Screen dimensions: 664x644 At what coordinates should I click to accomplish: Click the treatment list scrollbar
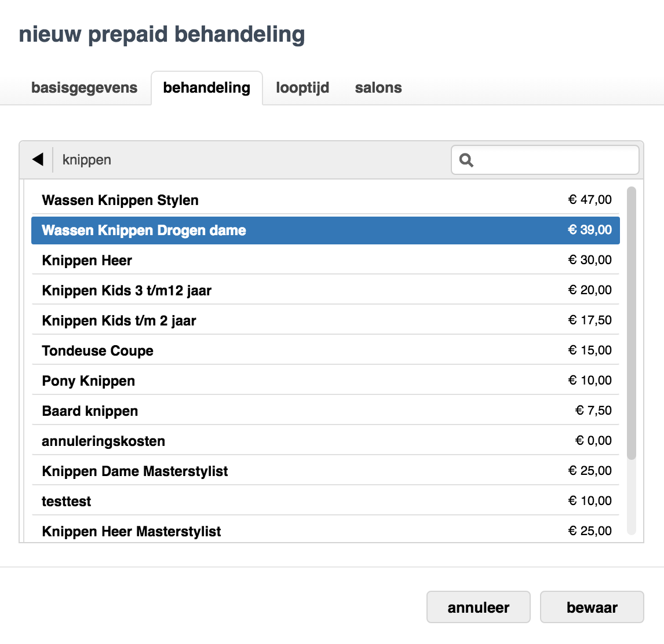coord(632,323)
